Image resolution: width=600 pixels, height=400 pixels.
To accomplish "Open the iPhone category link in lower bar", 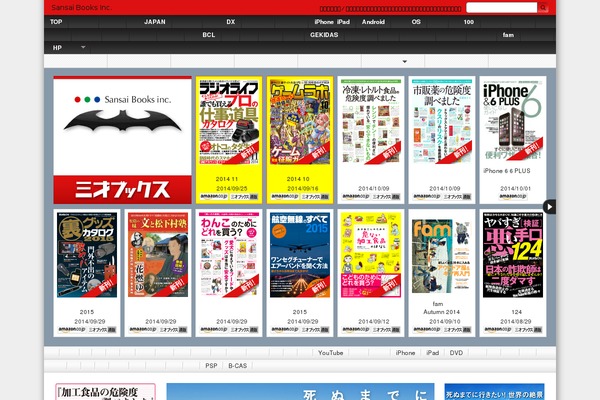I will pyautogui.click(x=405, y=353).
